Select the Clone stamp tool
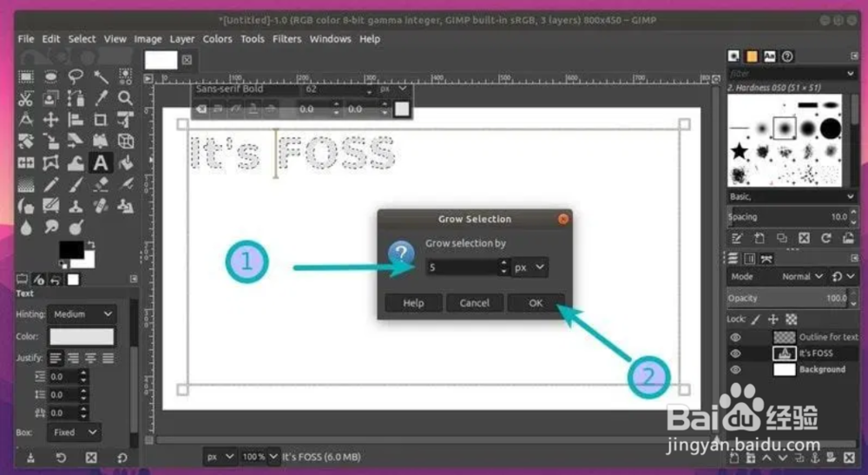Screen dimensions: 868x475 pyautogui.click(x=76, y=207)
